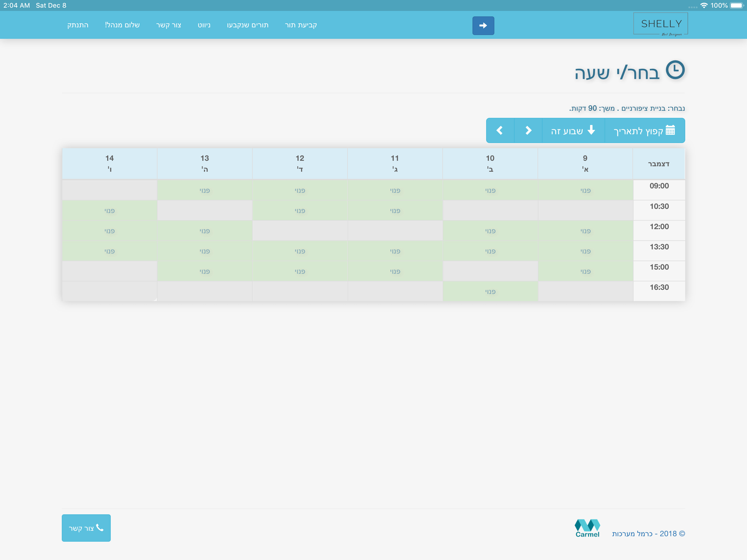
Task: Click the דצמבר month header cell
Action: pyautogui.click(x=658, y=164)
